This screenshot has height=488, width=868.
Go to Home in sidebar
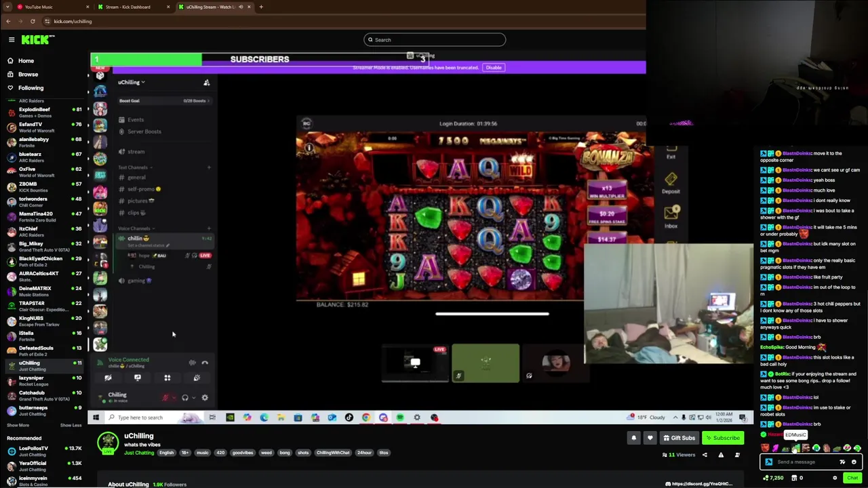[26, 60]
